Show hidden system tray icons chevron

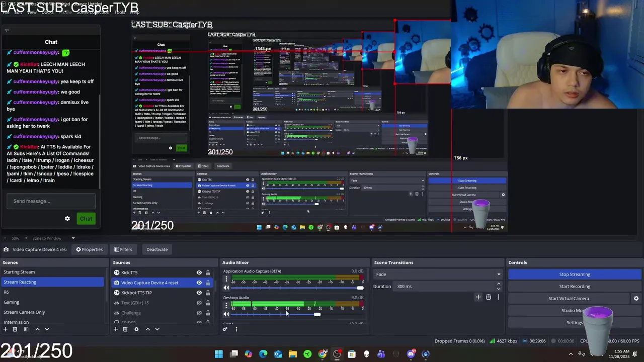point(571,354)
